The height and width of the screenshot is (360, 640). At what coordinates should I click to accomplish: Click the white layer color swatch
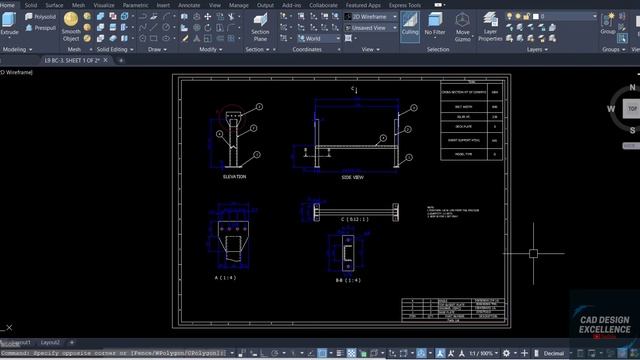[536, 16]
